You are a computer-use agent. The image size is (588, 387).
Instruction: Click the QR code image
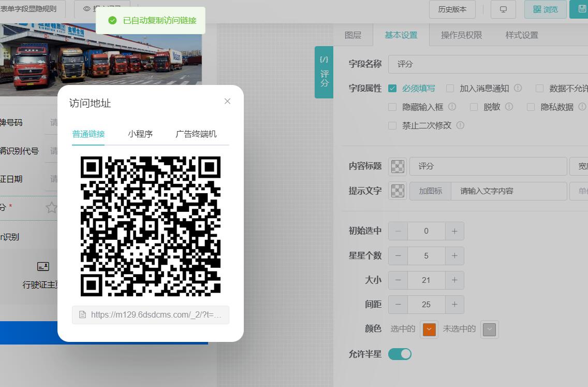click(151, 226)
